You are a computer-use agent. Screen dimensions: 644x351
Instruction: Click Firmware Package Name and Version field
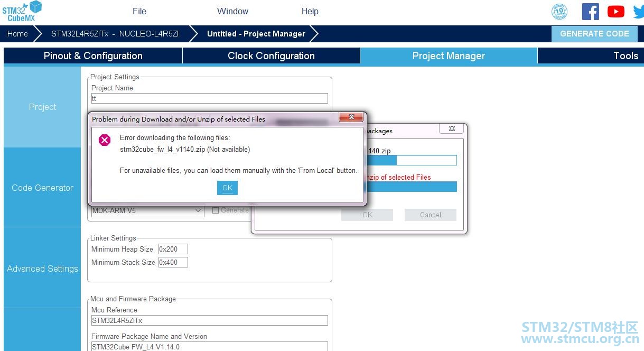[x=209, y=347]
